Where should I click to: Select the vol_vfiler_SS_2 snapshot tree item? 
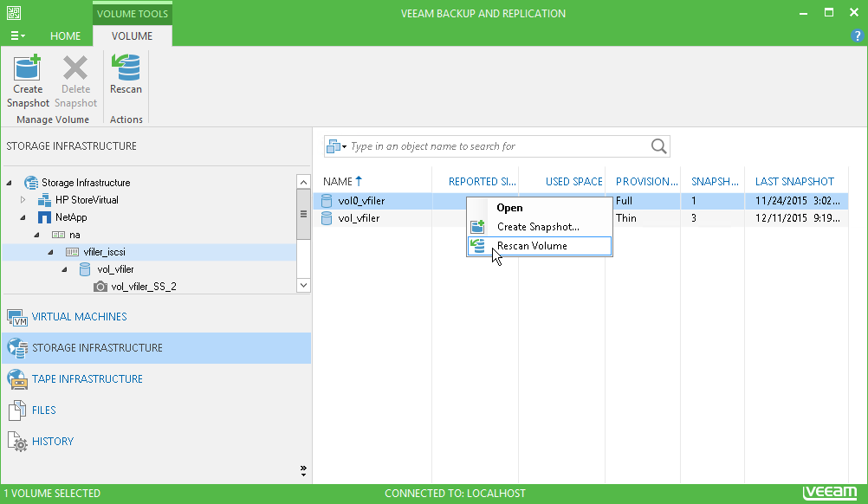point(144,287)
